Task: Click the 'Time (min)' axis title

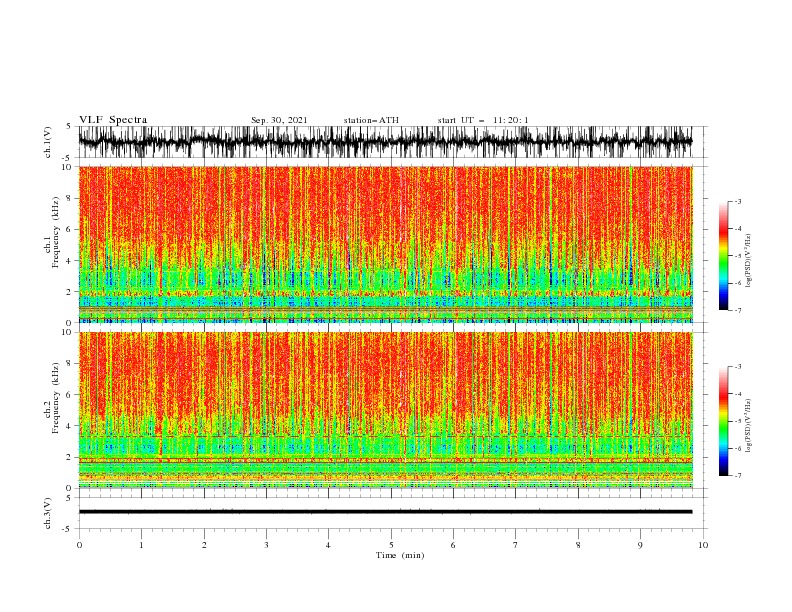Action: (x=400, y=555)
